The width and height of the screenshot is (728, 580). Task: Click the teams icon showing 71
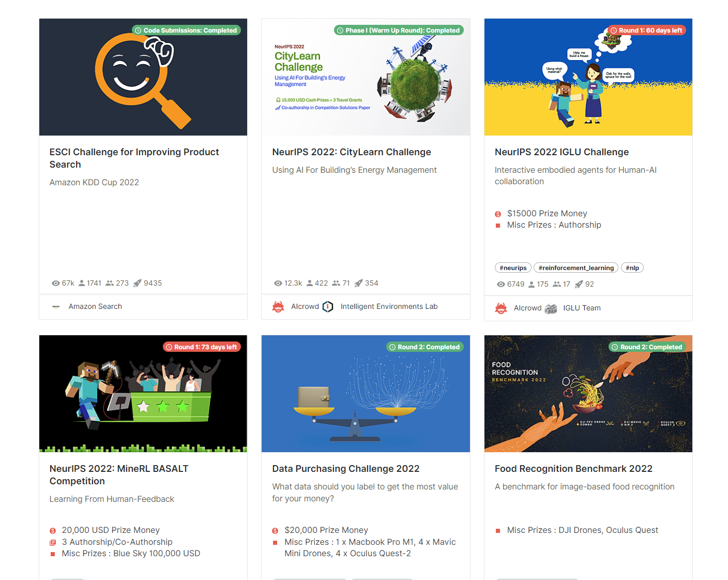click(x=336, y=284)
